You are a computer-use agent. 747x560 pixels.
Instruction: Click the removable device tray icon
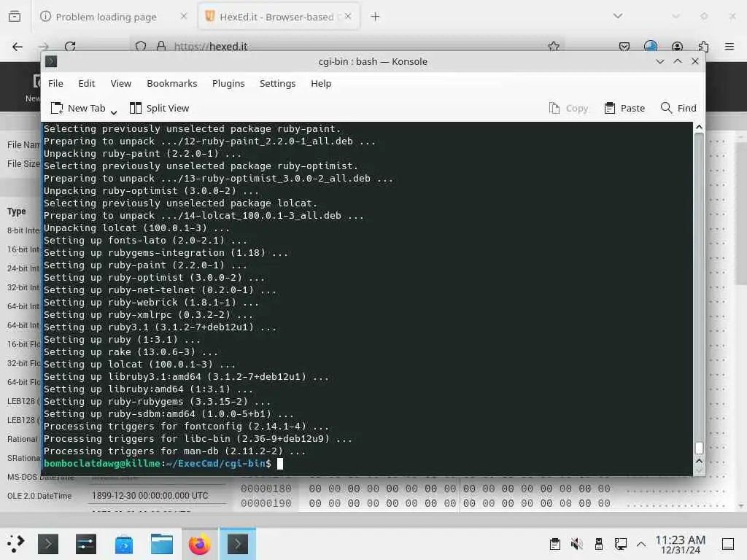598,544
